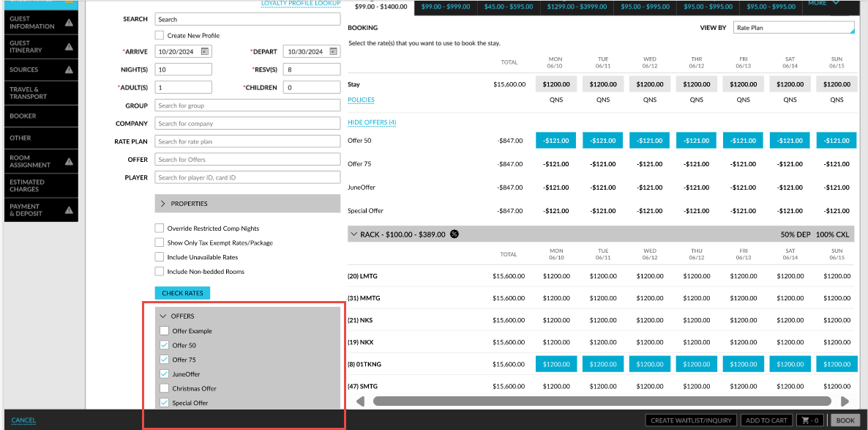868x430 pixels.
Task: Click the Search for company field
Action: pos(247,123)
